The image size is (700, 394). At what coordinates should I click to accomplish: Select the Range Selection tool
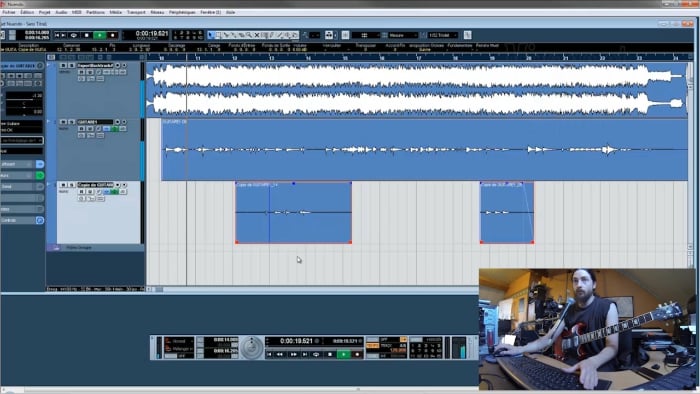pyautogui.click(x=218, y=35)
